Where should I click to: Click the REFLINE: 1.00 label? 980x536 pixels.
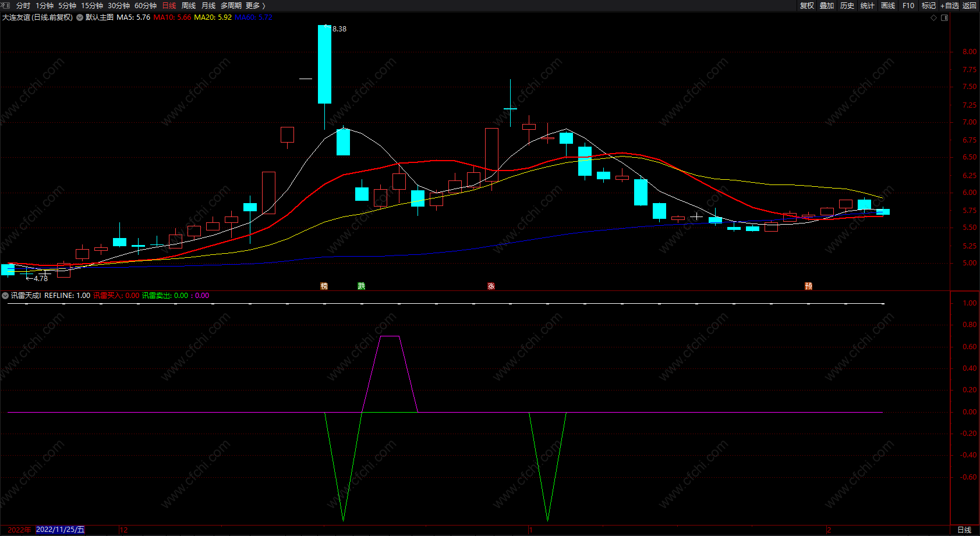(x=68, y=296)
